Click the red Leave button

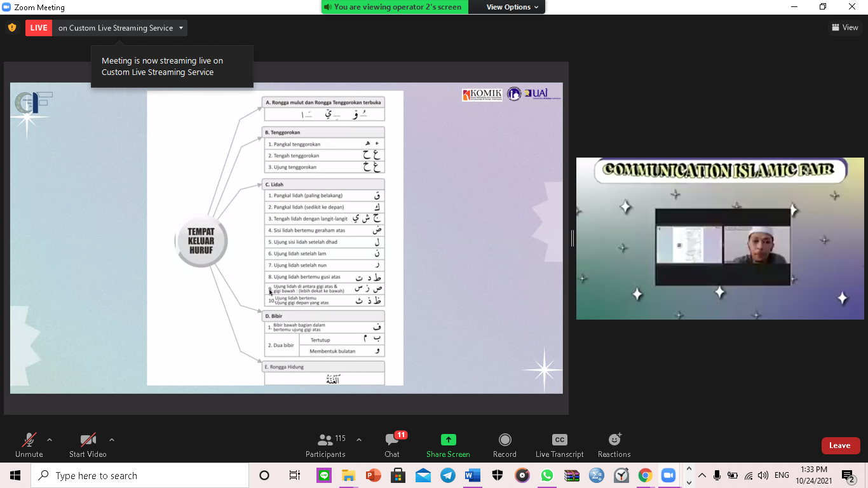click(x=840, y=445)
